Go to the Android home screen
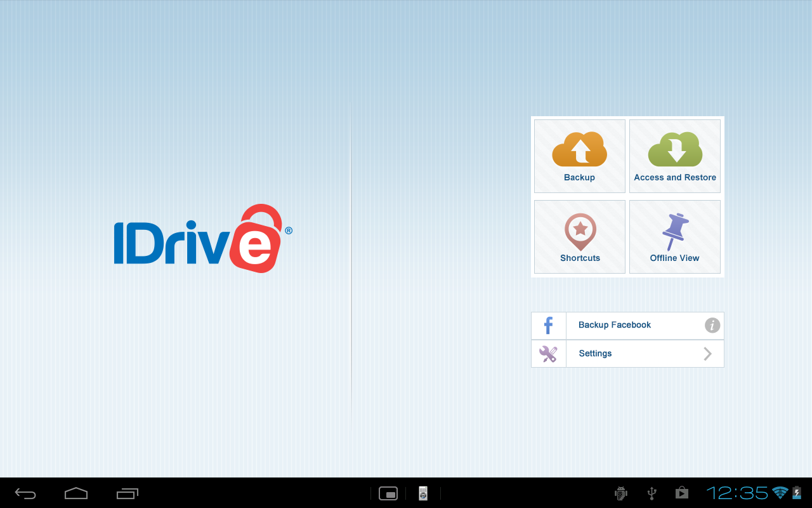 (76, 493)
